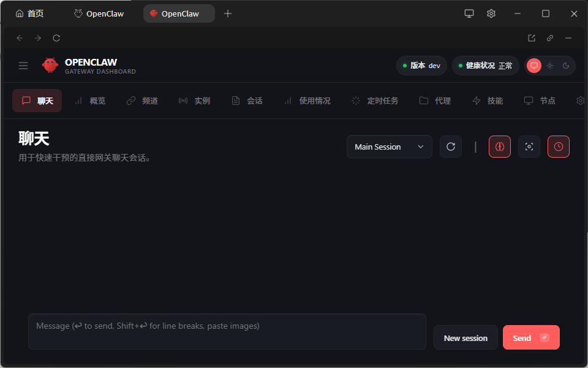Enable the light sun theme

(x=549, y=66)
